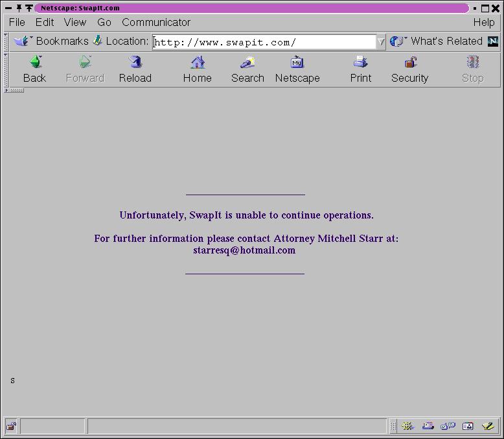
Task: Open Composer from the component bar
Action: tap(488, 426)
